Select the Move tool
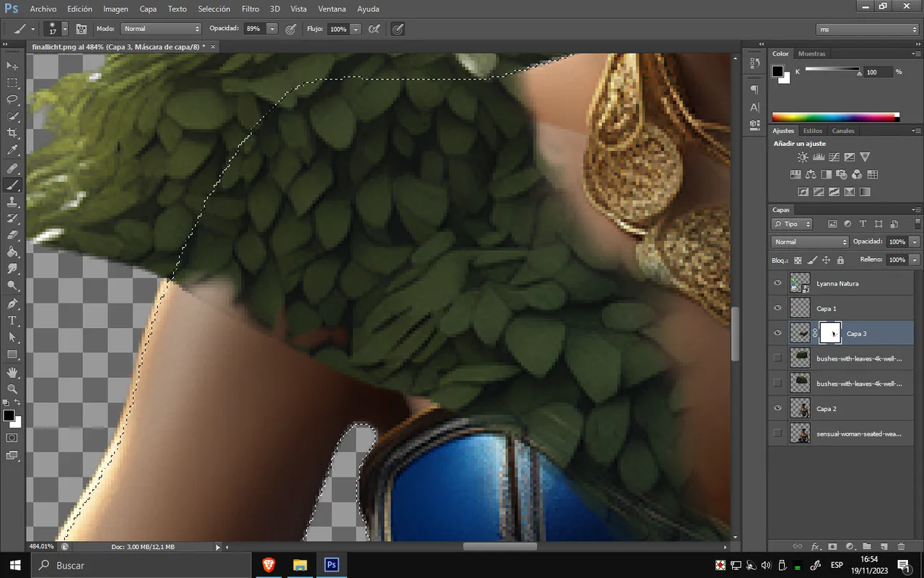This screenshot has height=578, width=924. 12,66
